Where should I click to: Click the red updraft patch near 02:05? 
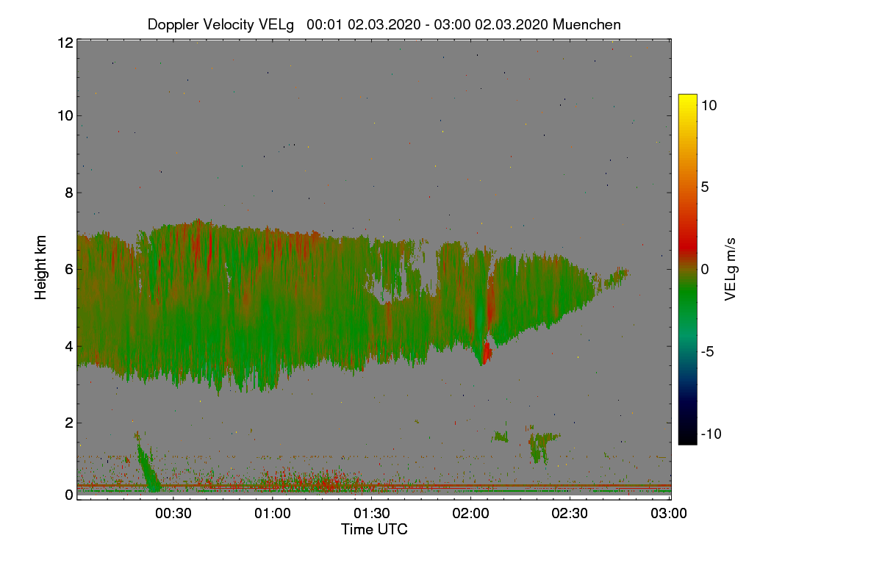tap(487, 351)
